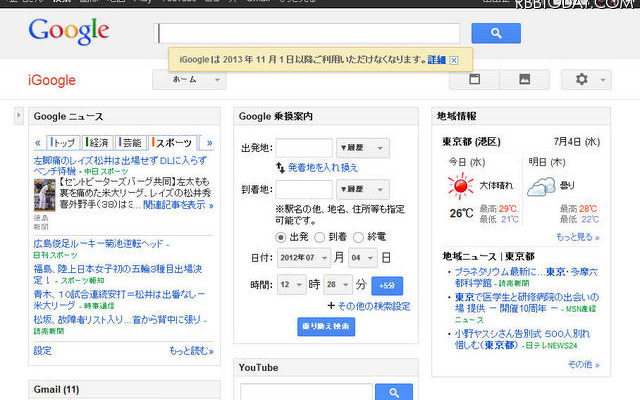
Task: Open the minute 28 dropdown
Action: [x=338, y=284]
